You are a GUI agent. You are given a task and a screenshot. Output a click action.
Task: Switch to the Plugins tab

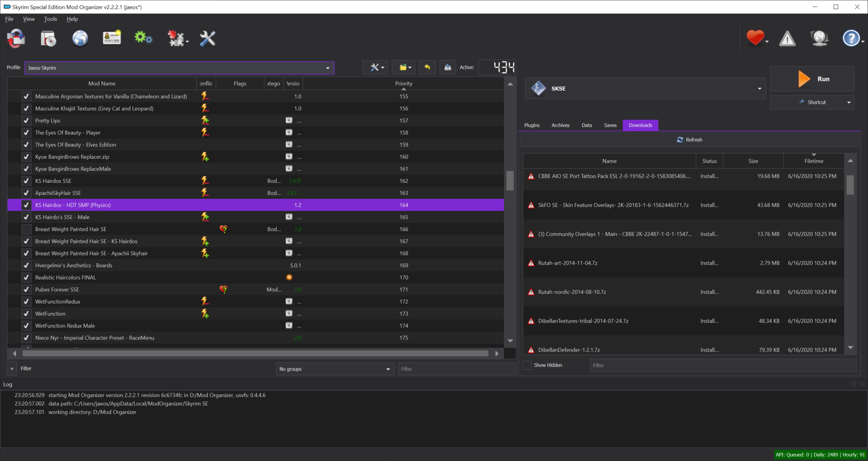[x=532, y=125]
